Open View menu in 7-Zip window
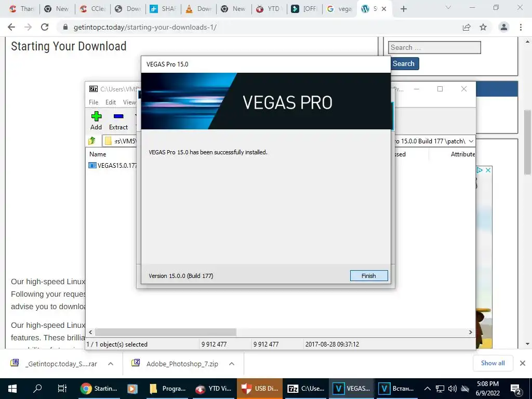Image resolution: width=532 pixels, height=399 pixels. tap(129, 102)
